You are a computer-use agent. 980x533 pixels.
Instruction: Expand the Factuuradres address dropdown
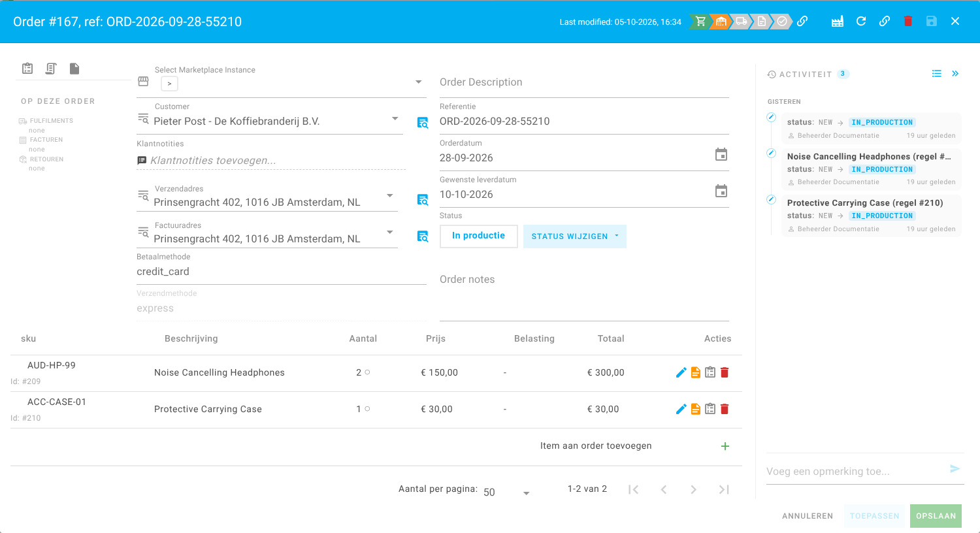[x=390, y=233]
